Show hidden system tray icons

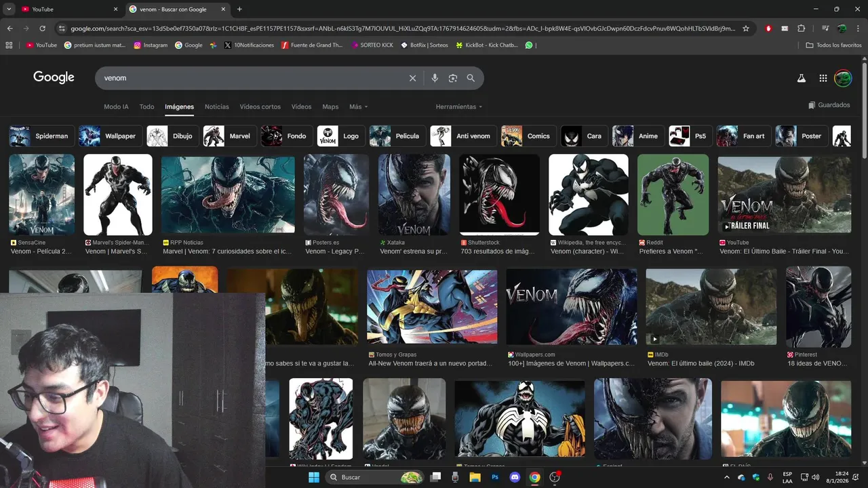click(x=727, y=477)
